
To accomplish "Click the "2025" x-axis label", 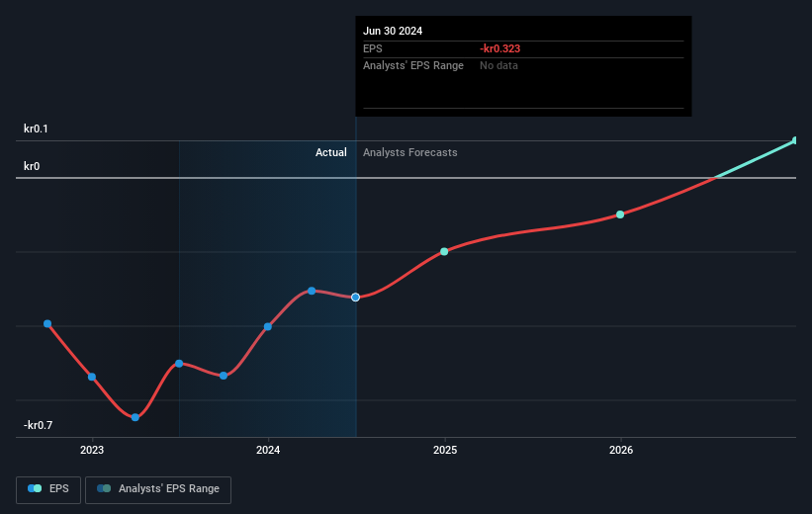I will 445,450.
